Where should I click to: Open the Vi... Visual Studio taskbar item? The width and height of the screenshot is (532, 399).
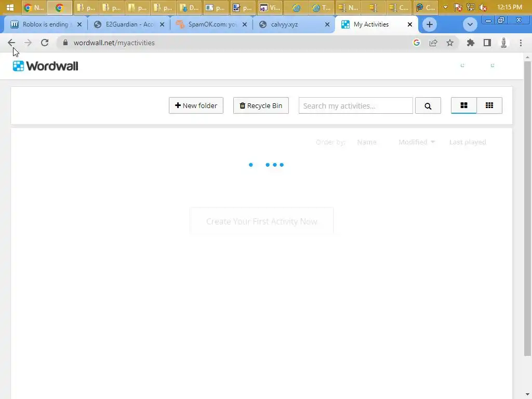pos(270,7)
